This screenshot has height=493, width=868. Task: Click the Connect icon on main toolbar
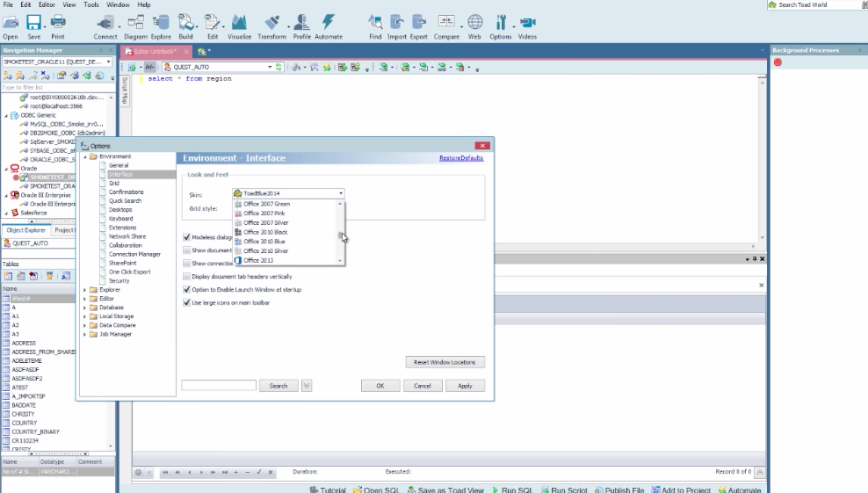pyautogui.click(x=105, y=23)
